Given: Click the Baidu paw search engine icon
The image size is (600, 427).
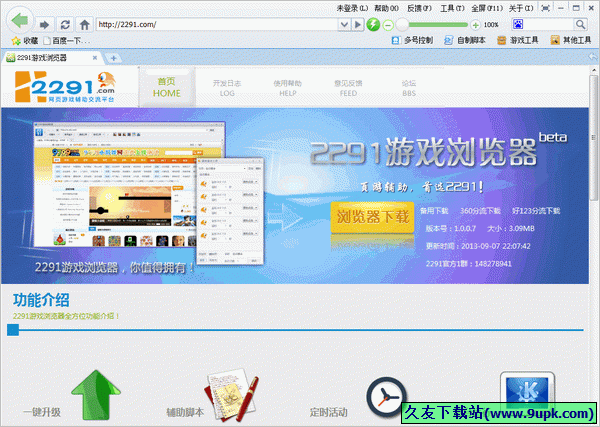Looking at the screenshot, I should (518, 24).
